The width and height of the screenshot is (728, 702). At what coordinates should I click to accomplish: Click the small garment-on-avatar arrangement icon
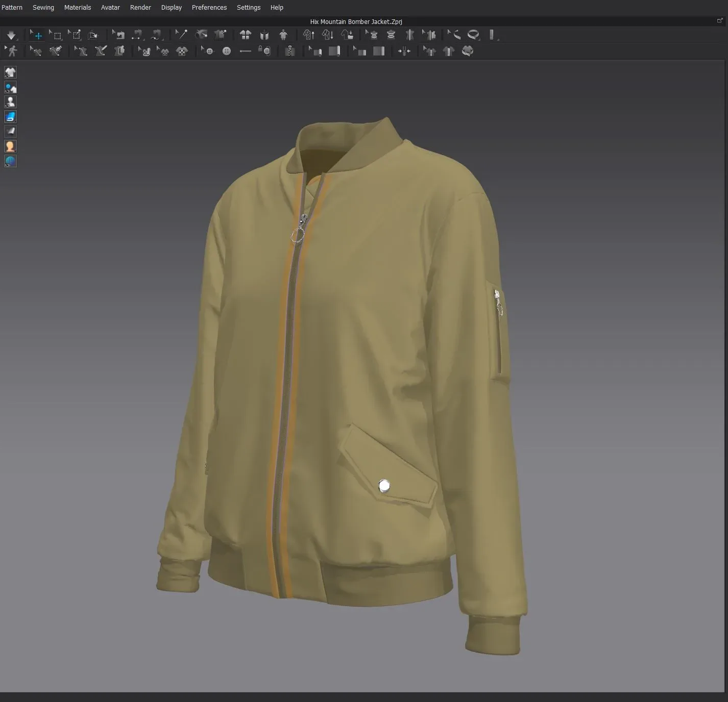coord(283,35)
